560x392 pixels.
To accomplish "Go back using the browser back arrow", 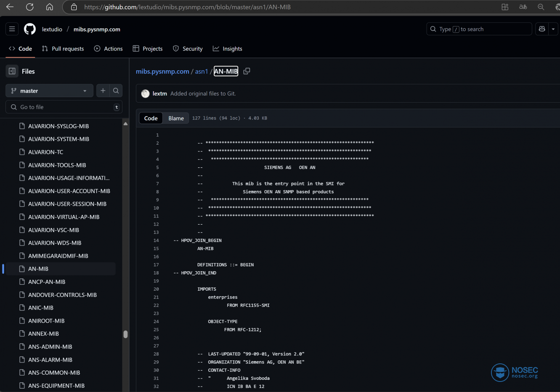I will tap(10, 7).
